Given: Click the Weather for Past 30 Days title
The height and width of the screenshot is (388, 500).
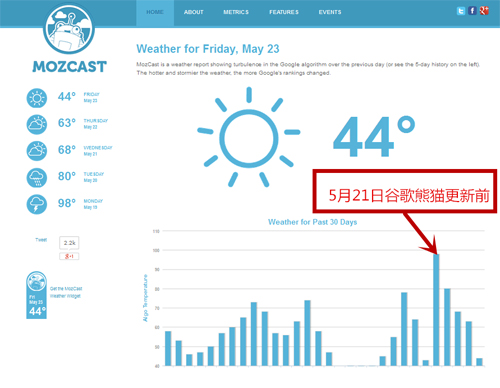Looking at the screenshot, I should click(x=312, y=222).
